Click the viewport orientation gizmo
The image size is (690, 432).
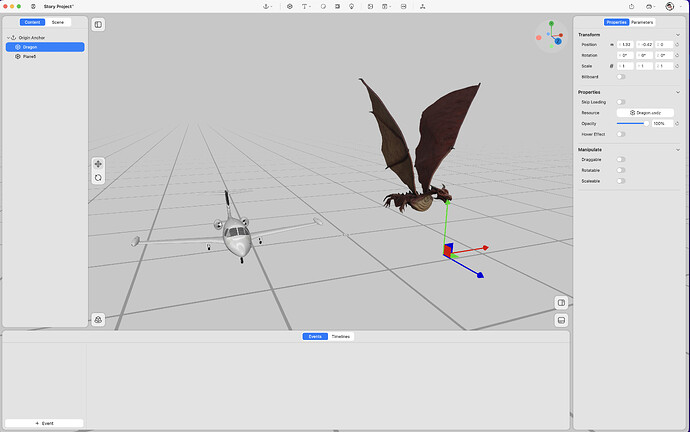[x=550, y=35]
